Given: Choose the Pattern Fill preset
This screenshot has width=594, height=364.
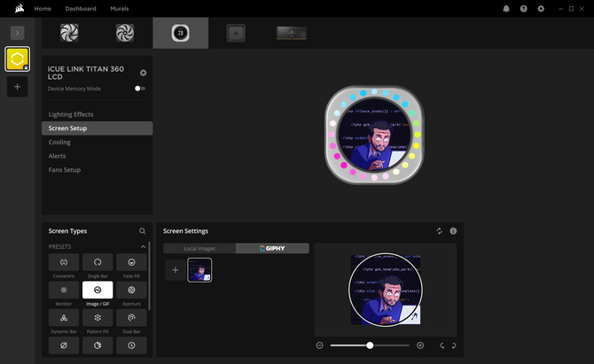Looking at the screenshot, I should (98, 317).
